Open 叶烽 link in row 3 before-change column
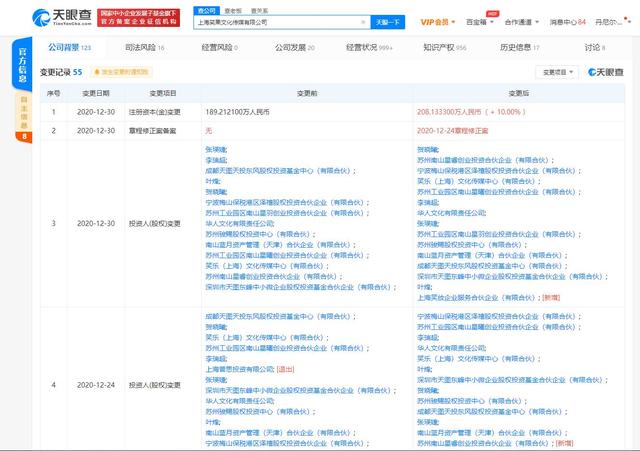 click(x=212, y=181)
